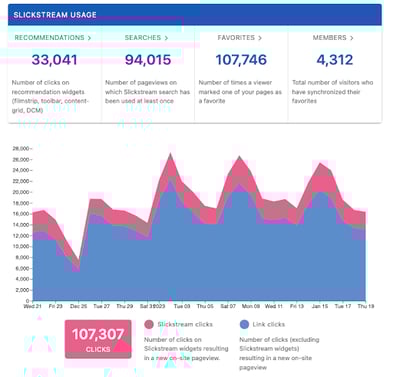Click the Slickstream clicks legend color dot

[x=149, y=324]
